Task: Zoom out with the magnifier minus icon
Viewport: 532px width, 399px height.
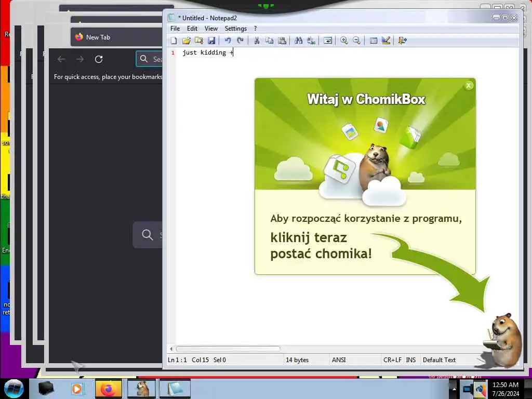Action: point(356,41)
